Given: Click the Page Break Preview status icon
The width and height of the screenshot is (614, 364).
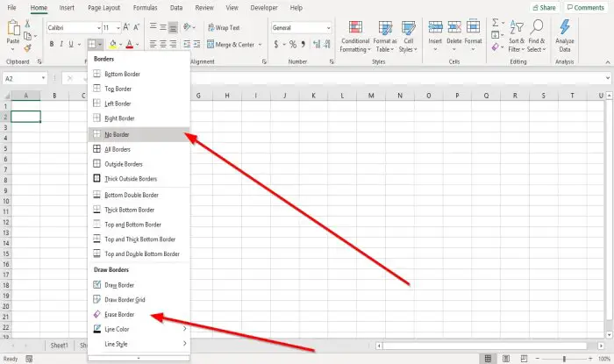Looking at the screenshot, I should pos(524,359).
